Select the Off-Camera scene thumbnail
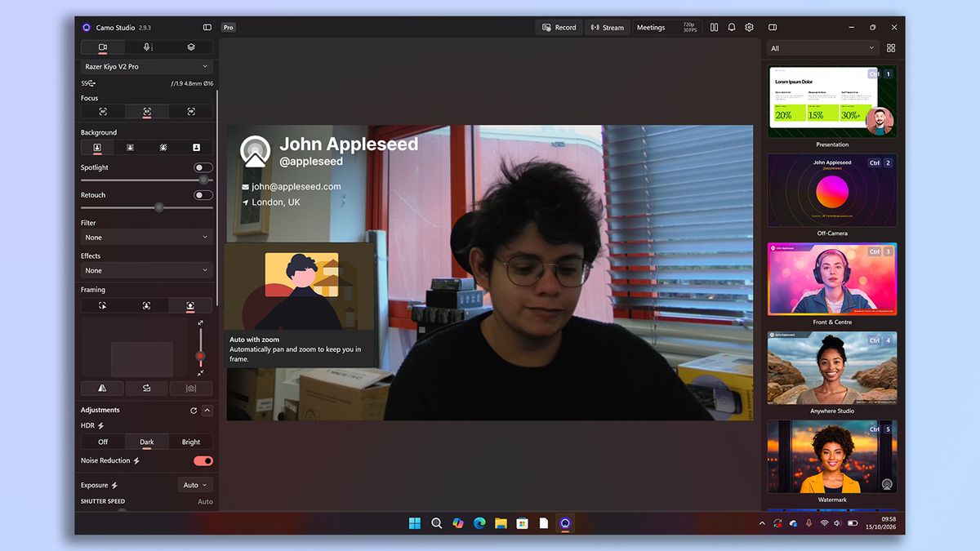 (x=832, y=190)
